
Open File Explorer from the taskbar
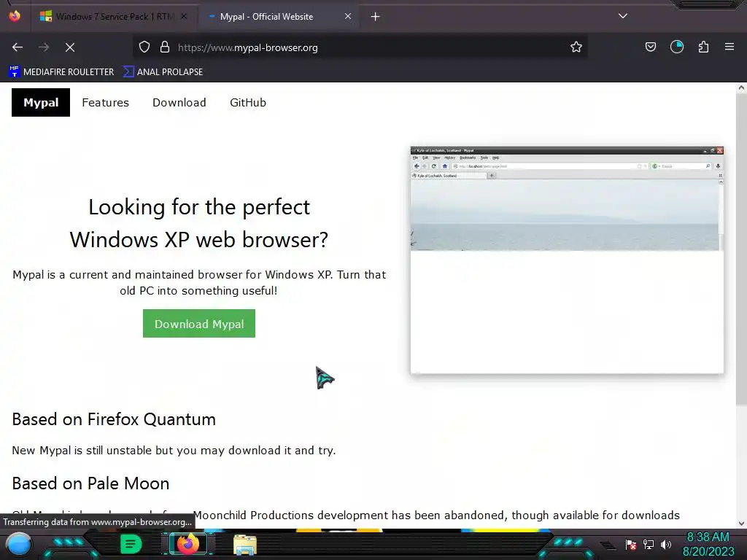tap(245, 545)
